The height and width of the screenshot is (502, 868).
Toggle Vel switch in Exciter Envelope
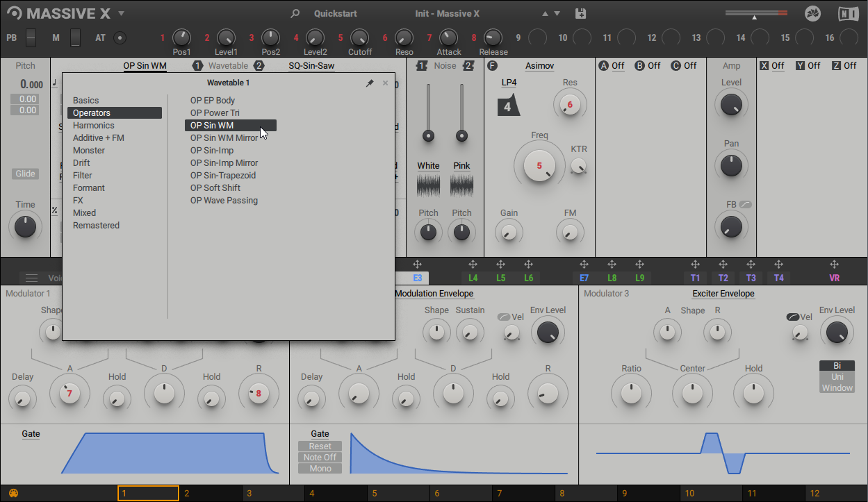tap(793, 317)
